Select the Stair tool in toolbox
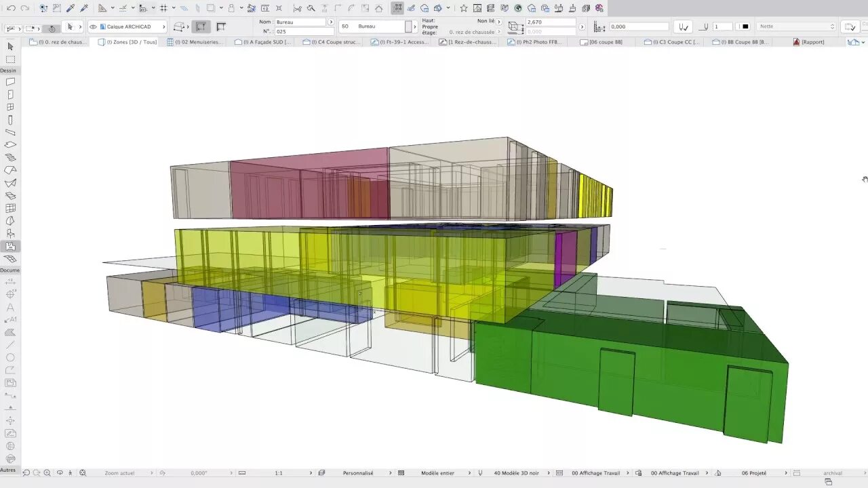Screen dimensions: 868x488 point(10,157)
